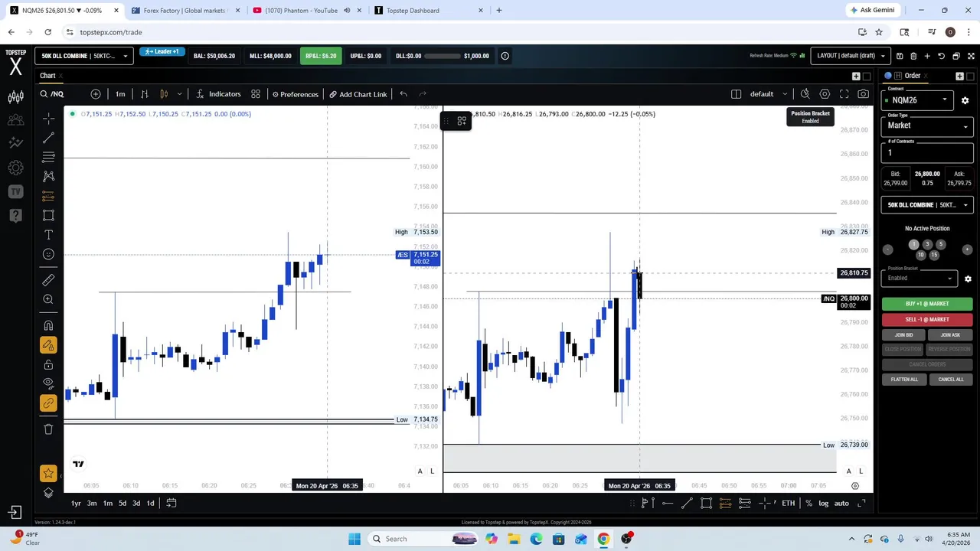Toggle percent scale on right chart
This screenshot has width=980, height=551.
point(808,503)
